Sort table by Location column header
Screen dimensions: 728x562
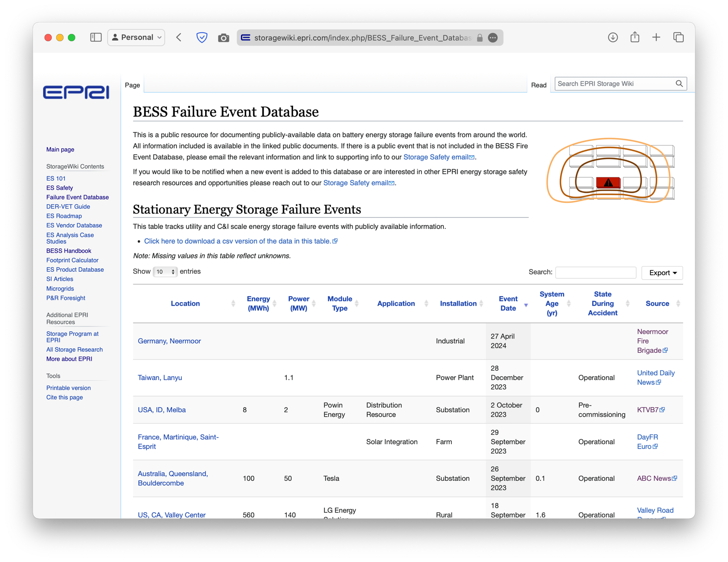tap(185, 303)
